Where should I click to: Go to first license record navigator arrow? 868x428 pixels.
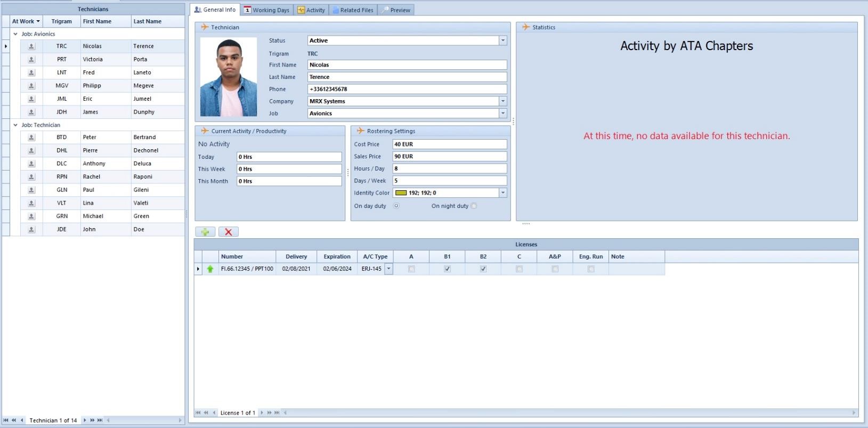click(x=198, y=413)
